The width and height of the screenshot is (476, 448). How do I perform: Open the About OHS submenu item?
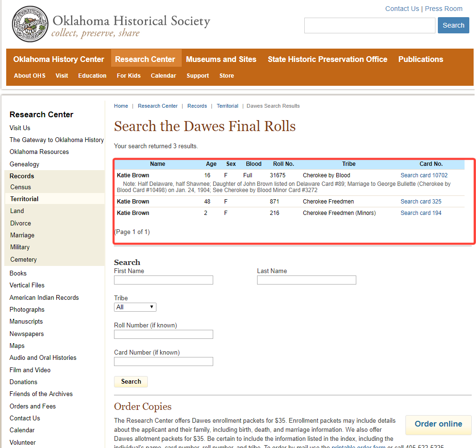(x=30, y=75)
